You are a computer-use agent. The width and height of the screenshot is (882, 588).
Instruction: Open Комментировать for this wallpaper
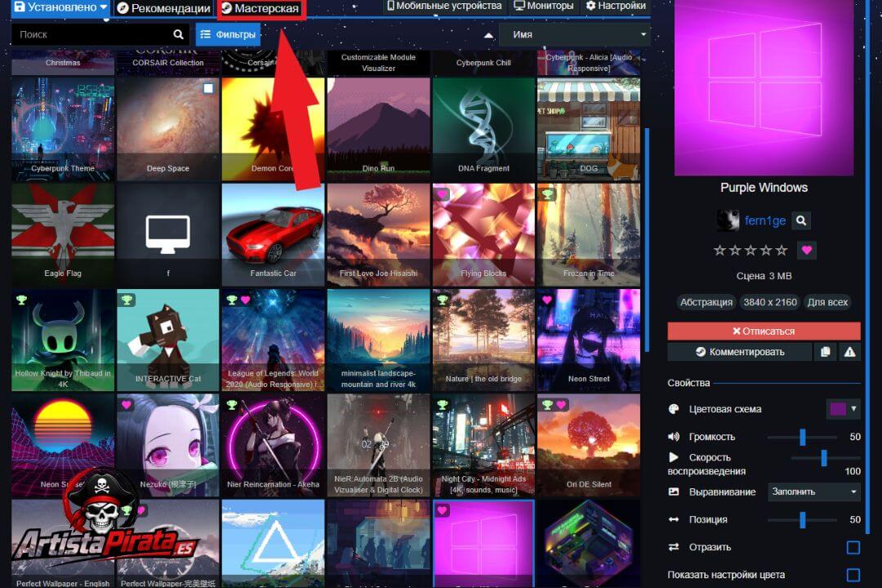click(740, 352)
